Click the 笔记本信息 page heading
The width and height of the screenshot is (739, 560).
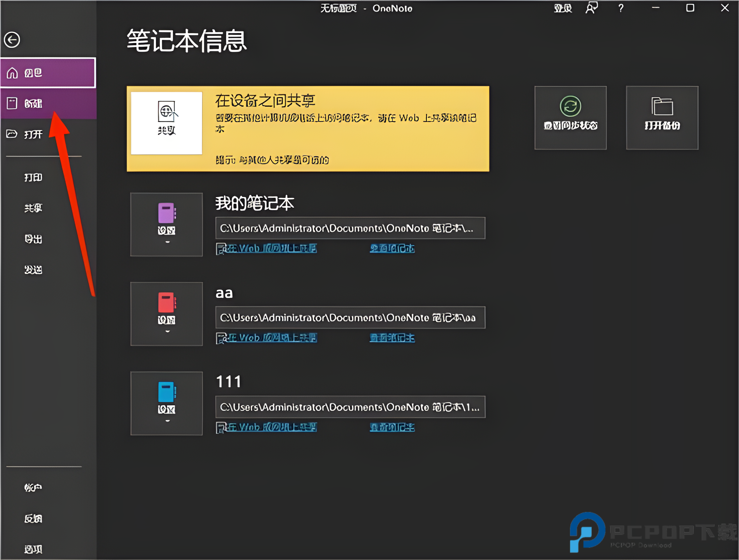pyautogui.click(x=187, y=41)
